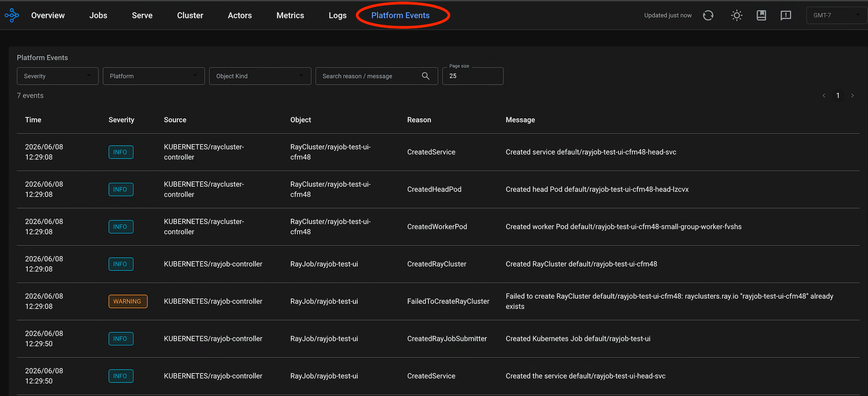The image size is (868, 396).
Task: Click the 'Updated just now' status text
Action: [x=667, y=16]
